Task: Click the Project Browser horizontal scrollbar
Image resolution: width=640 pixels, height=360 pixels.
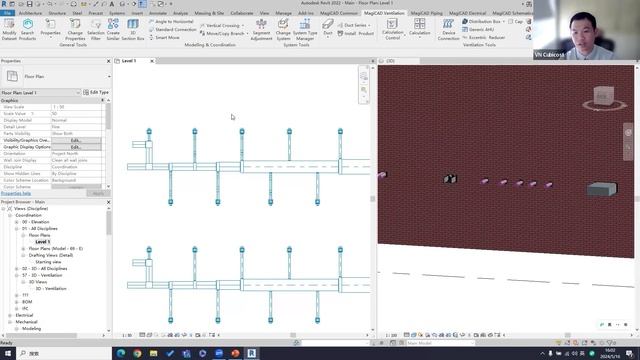Action: tap(41, 336)
